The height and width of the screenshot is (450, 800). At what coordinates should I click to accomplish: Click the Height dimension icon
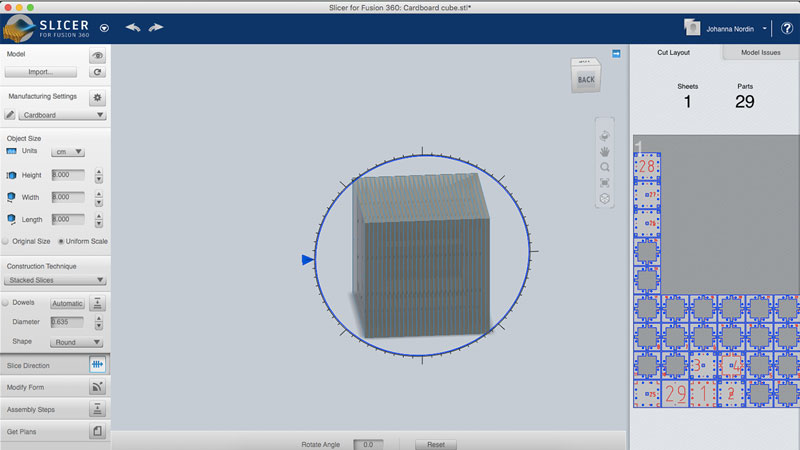pos(11,175)
